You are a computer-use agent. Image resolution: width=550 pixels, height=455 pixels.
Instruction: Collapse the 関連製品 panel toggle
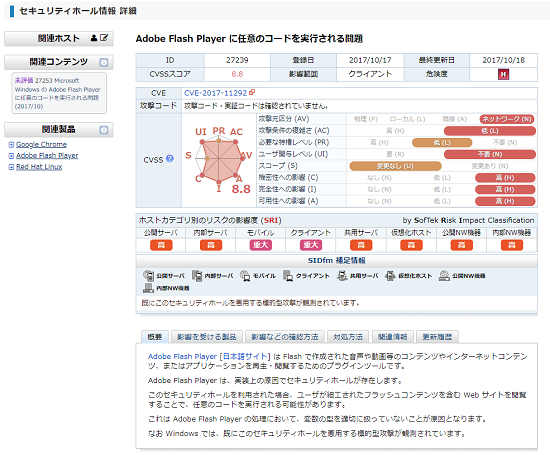[104, 130]
